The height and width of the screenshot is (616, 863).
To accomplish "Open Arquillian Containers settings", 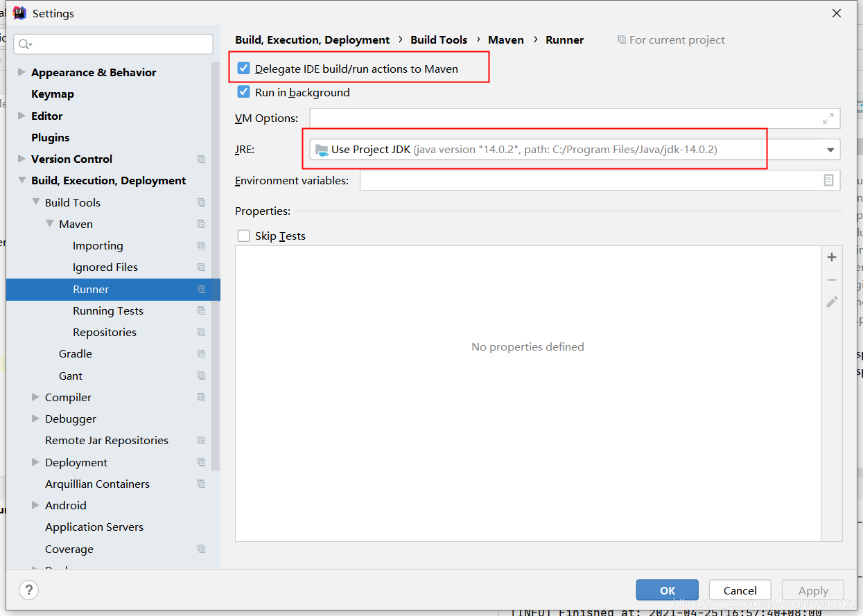I will coord(97,484).
